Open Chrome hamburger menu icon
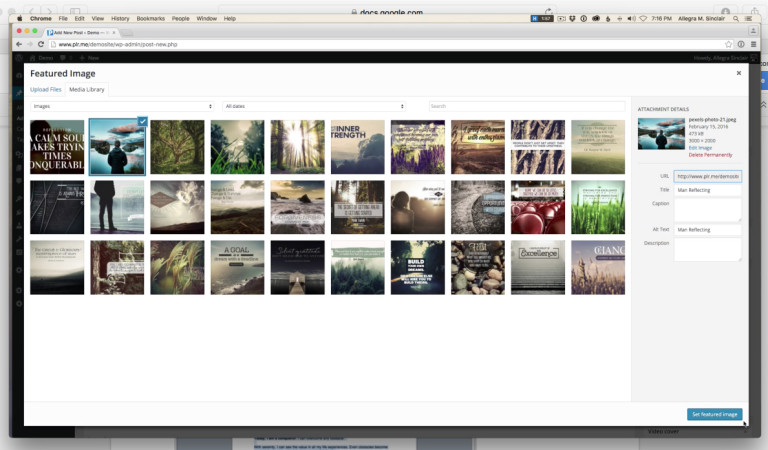This screenshot has height=450, width=768. tap(753, 44)
